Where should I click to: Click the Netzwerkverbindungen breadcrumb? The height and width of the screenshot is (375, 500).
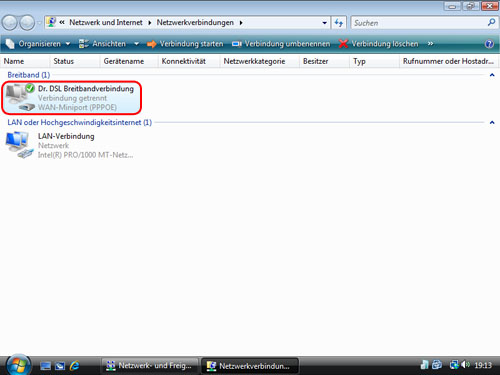[x=195, y=22]
